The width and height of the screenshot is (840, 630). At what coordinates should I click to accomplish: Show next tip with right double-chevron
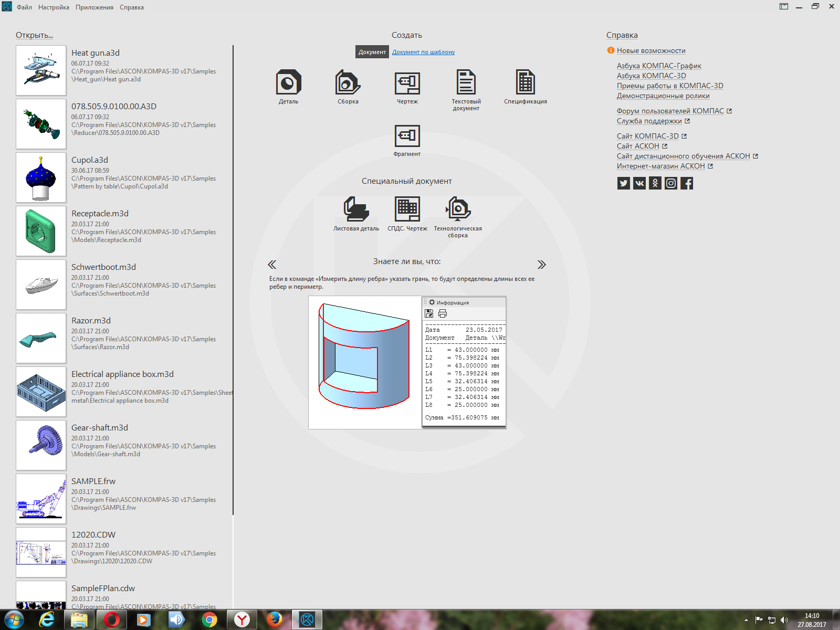(x=542, y=264)
